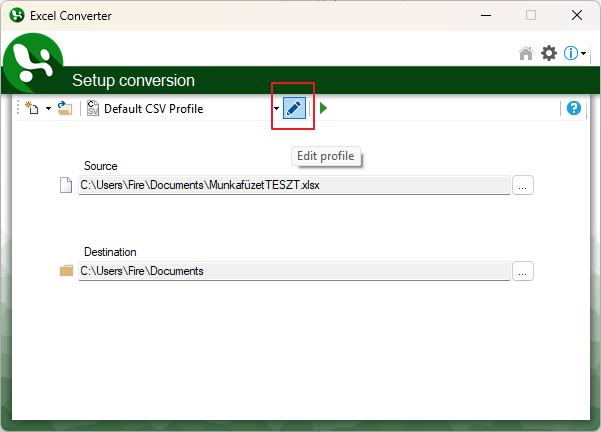
Task: Browse for Destination folder with ellipsis button
Action: [522, 271]
